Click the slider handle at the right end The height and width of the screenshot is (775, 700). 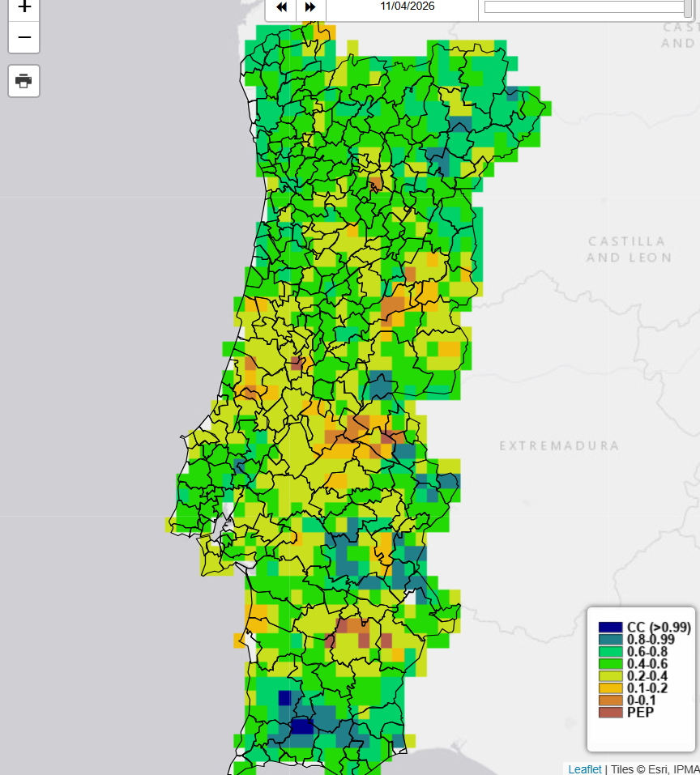point(688,7)
